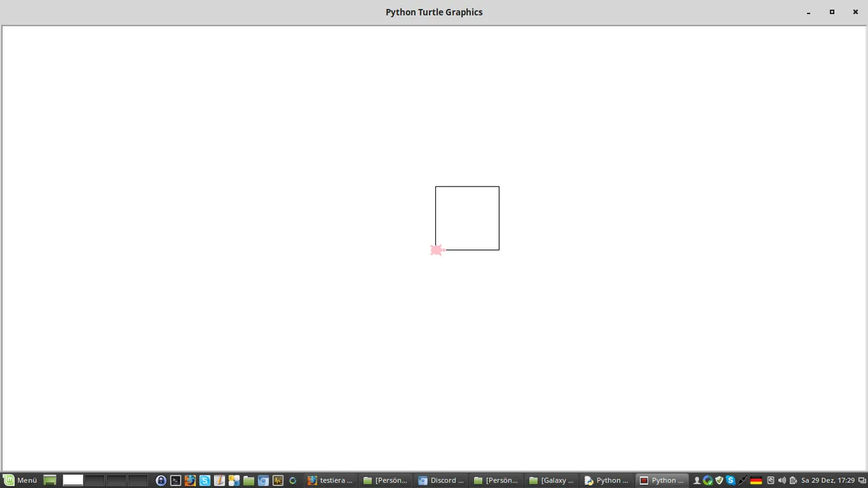This screenshot has width=868, height=488.
Task: Open the calendar from the clock
Action: (827, 480)
